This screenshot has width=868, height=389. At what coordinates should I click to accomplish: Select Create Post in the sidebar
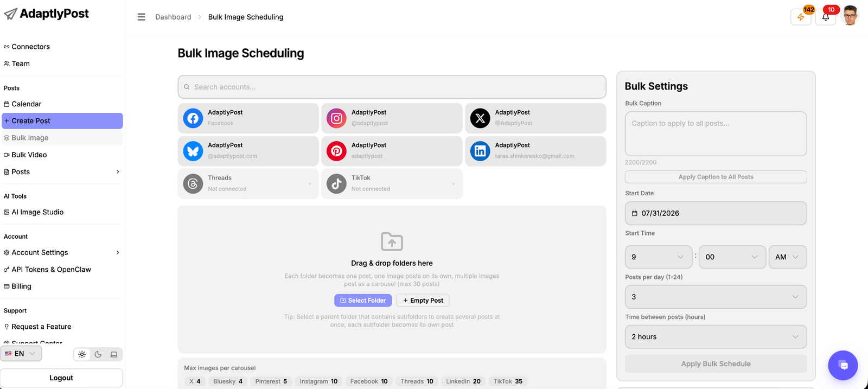(62, 120)
